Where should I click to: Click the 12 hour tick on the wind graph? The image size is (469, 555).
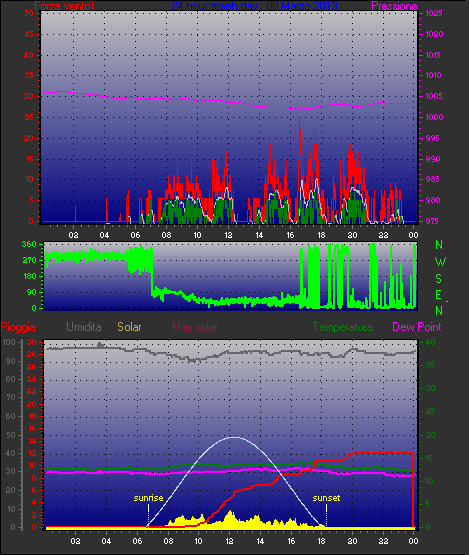(228, 235)
